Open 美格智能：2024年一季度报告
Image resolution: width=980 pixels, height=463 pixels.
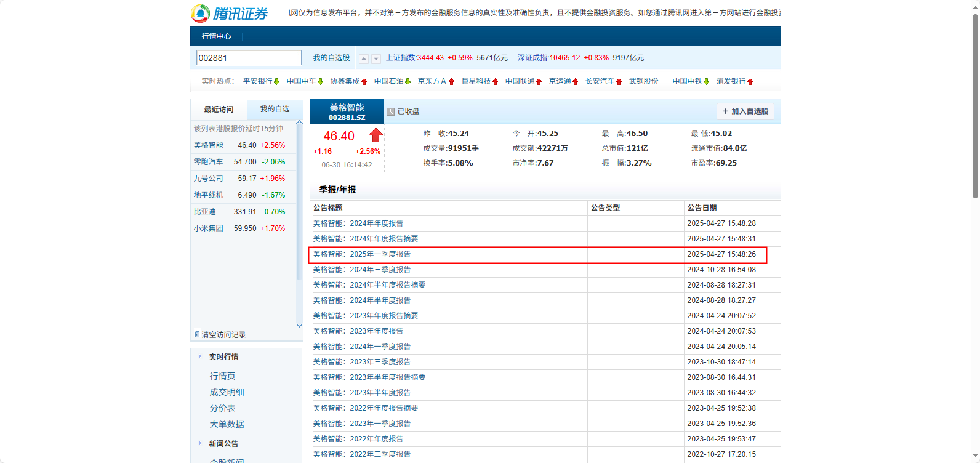pos(362,347)
